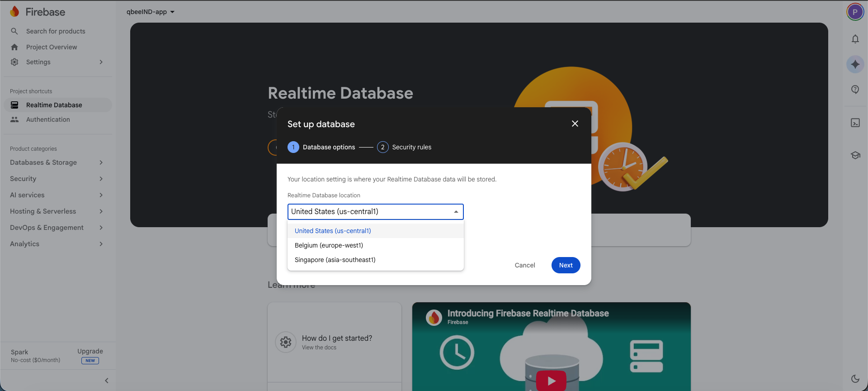Open the help question mark icon

[x=855, y=90]
